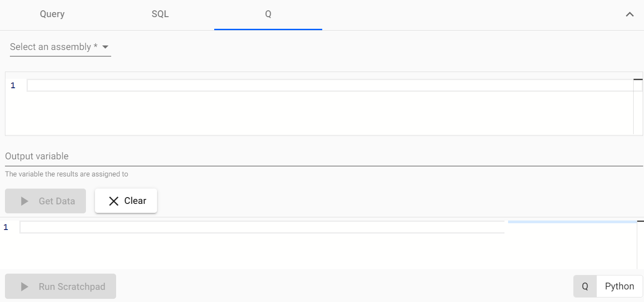Set scratchpad language to Q
This screenshot has width=644, height=302.
585,286
